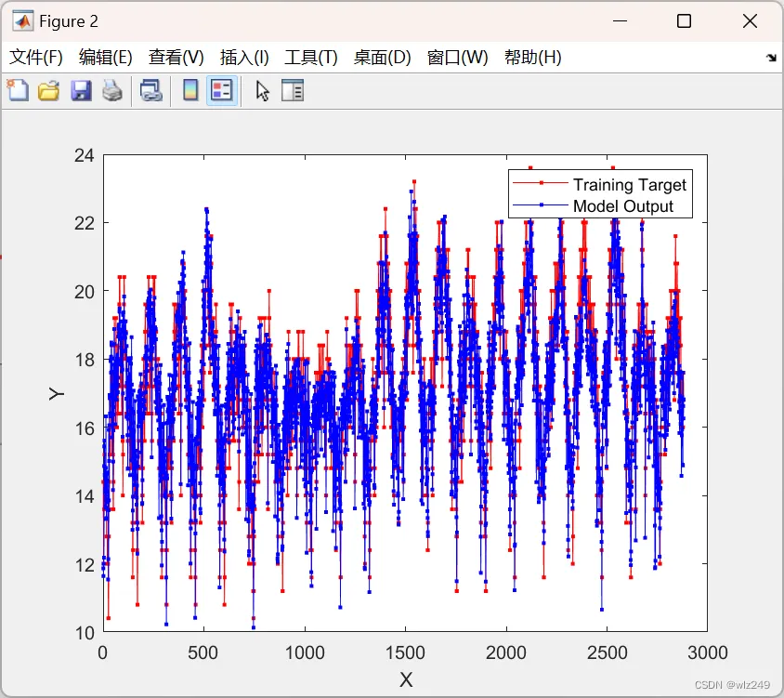Viewport: 784px width, 698px height.
Task: Open the 帮助(H) menu
Action: (x=532, y=58)
